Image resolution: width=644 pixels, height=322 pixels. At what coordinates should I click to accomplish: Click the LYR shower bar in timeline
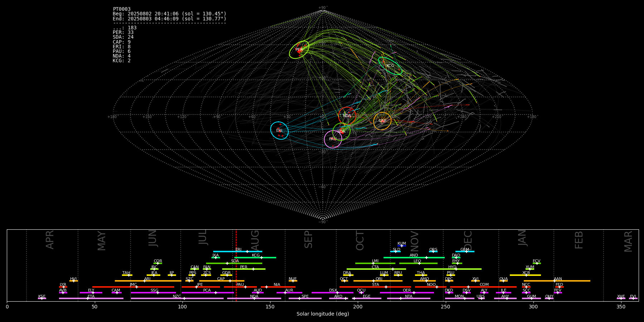[63, 287]
